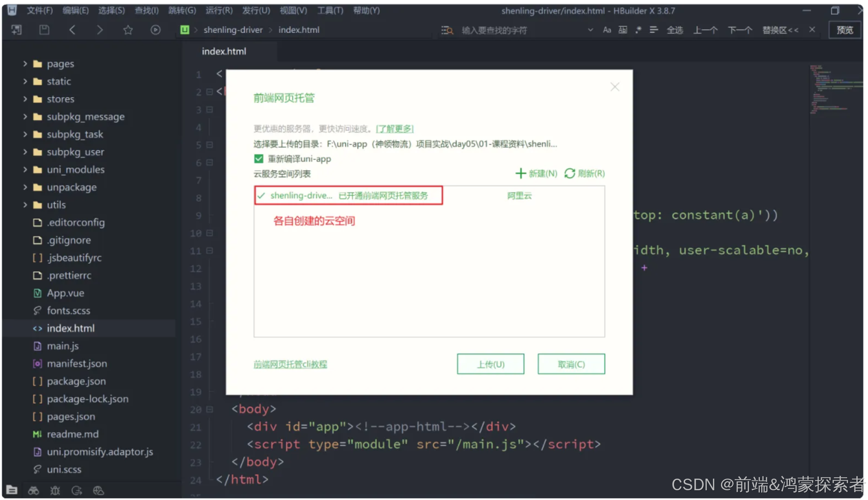The image size is (868, 500).
Task: Click the collapse sidebar icon at top left
Action: point(17,30)
